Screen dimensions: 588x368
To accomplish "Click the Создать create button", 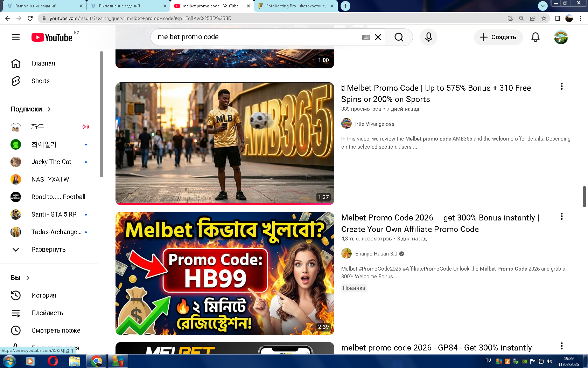I will point(498,37).
